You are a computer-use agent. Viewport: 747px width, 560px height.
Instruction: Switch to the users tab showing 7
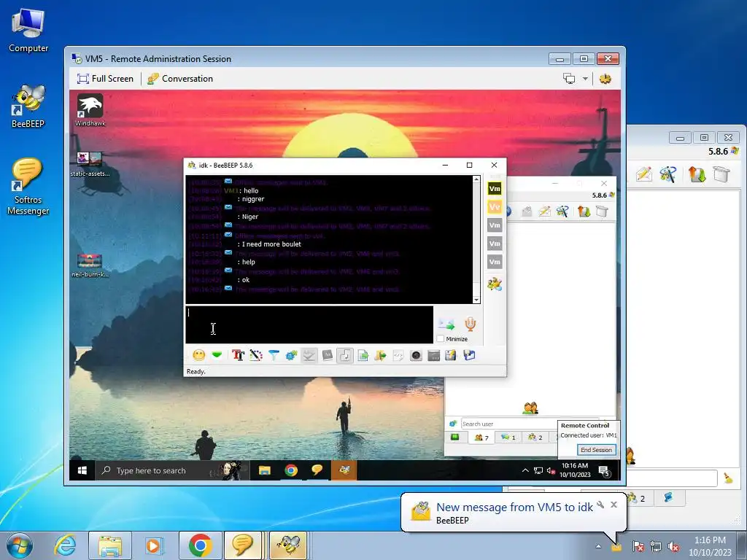click(481, 437)
